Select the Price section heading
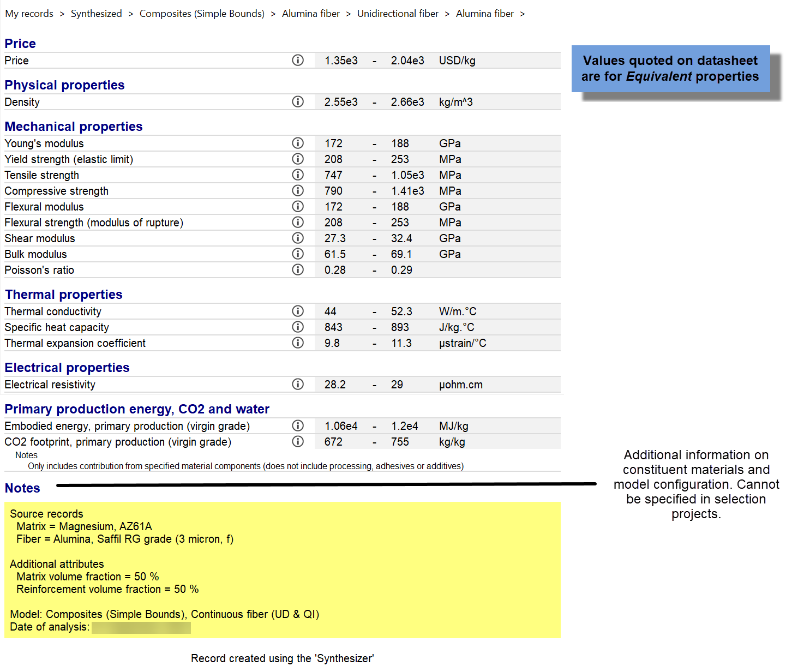 click(20, 44)
